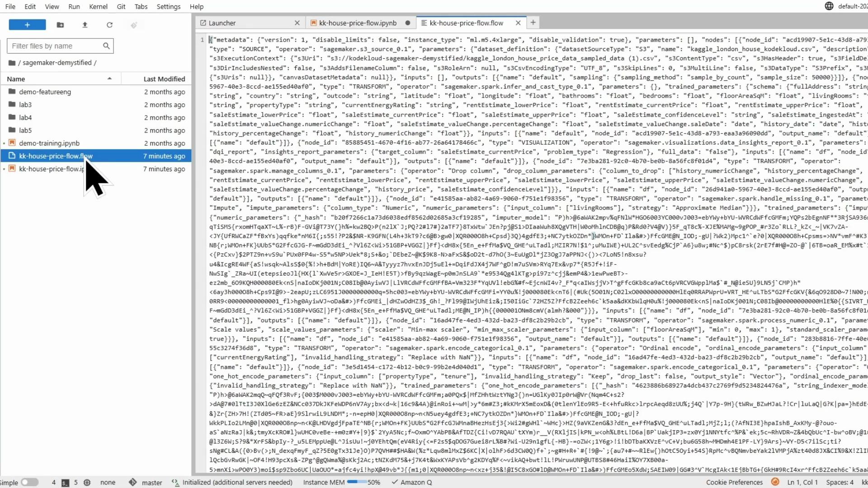Click the search icon in file filter
868x488 pixels.
[106, 46]
